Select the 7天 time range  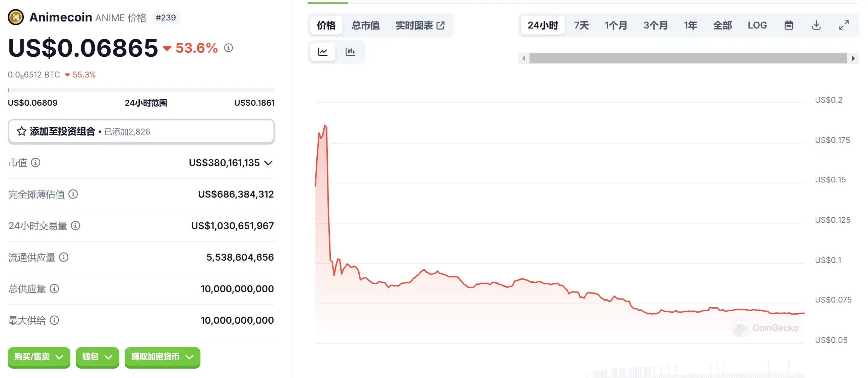click(581, 25)
